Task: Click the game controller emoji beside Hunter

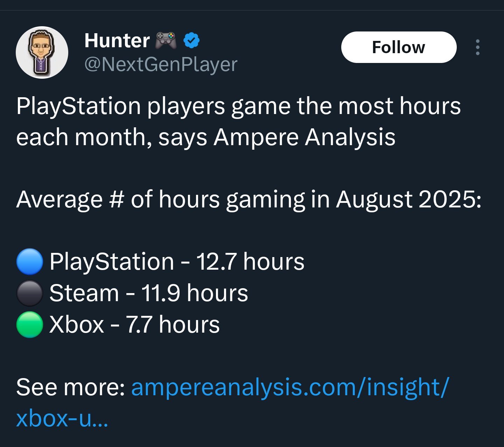Action: pyautogui.click(x=166, y=41)
